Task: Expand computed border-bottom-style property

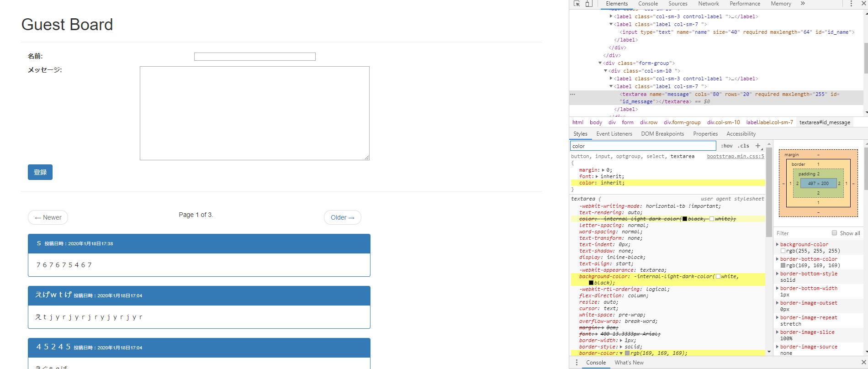Action: pyautogui.click(x=778, y=274)
